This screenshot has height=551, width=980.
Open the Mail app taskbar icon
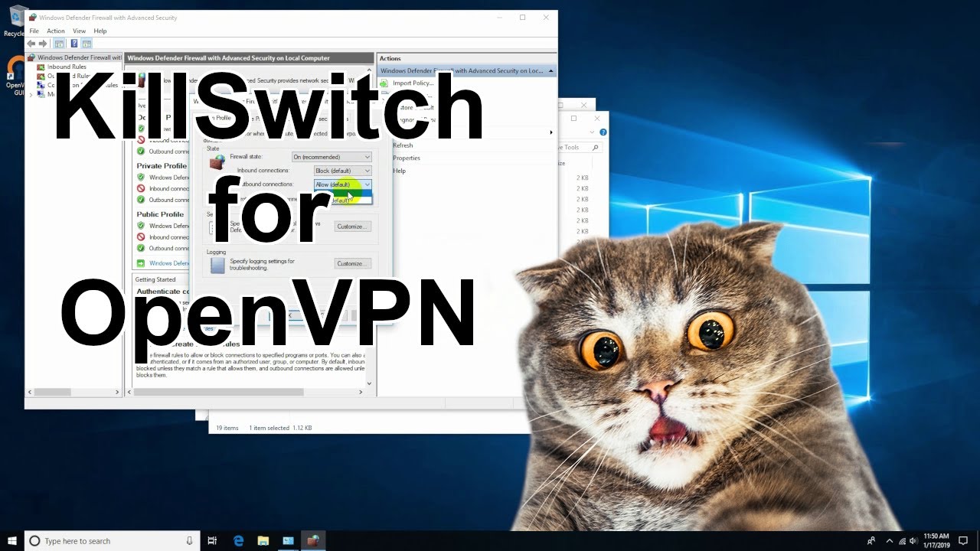(288, 541)
